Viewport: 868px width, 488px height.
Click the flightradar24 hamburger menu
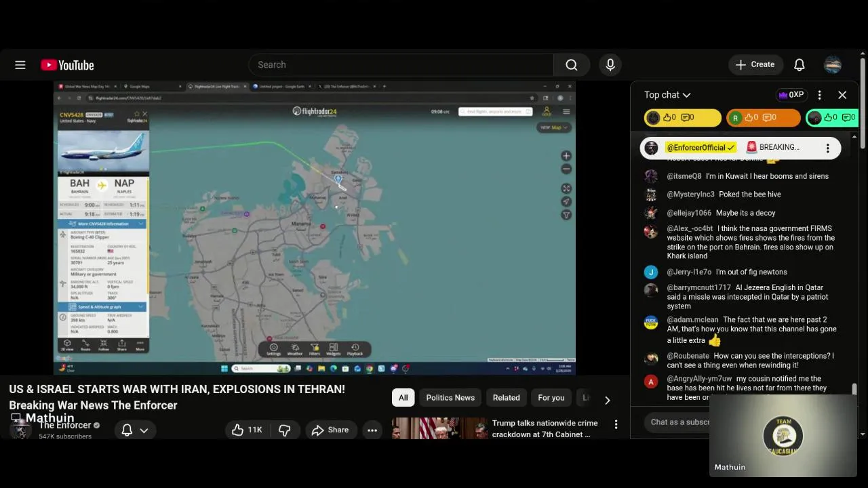click(566, 112)
